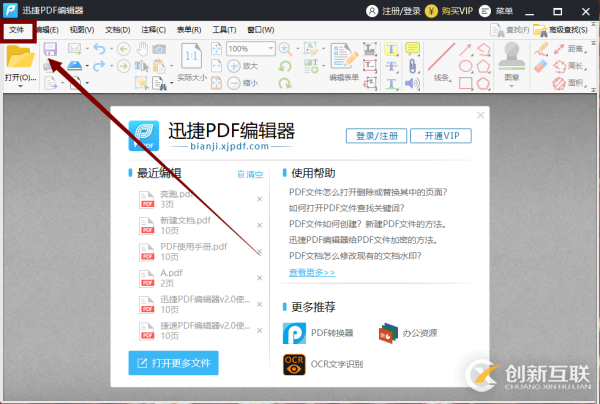Open the 100% zoom level dropdown

point(271,49)
